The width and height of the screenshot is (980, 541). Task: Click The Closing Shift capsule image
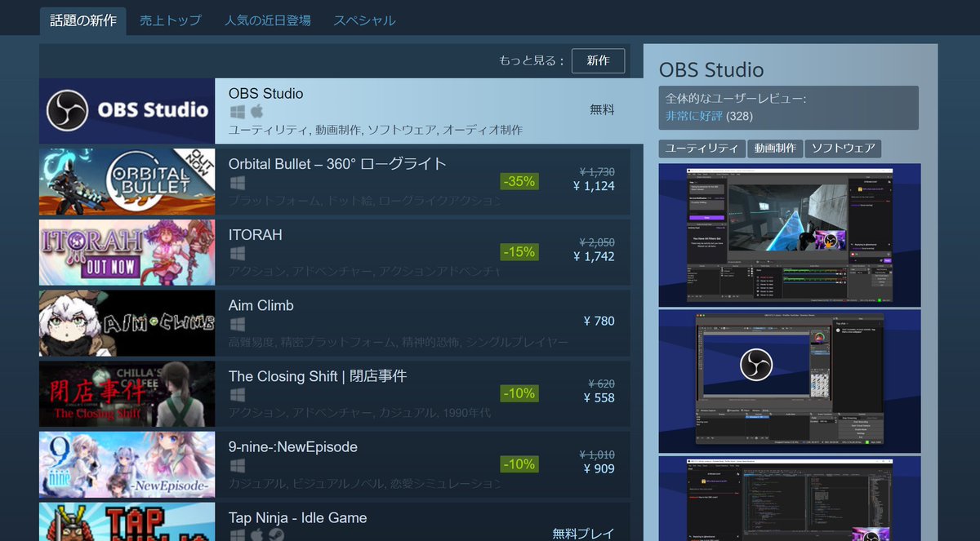(x=127, y=394)
